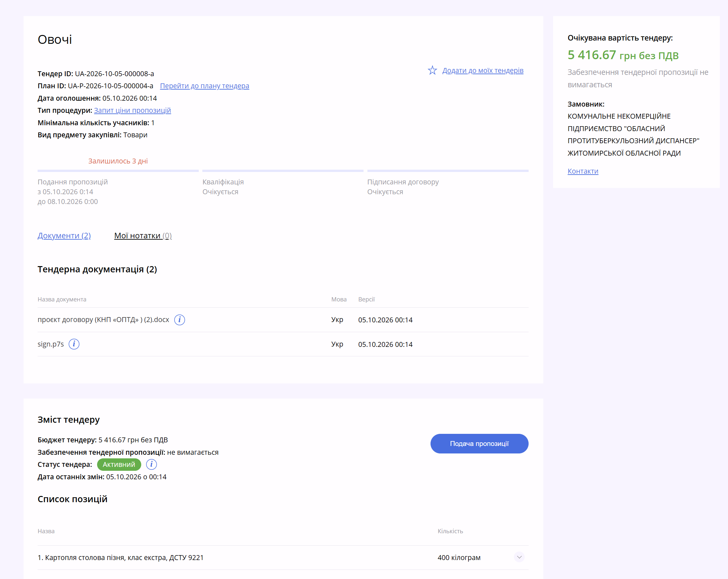Click the Овочі tender title
This screenshot has height=579, width=728.
click(x=55, y=40)
